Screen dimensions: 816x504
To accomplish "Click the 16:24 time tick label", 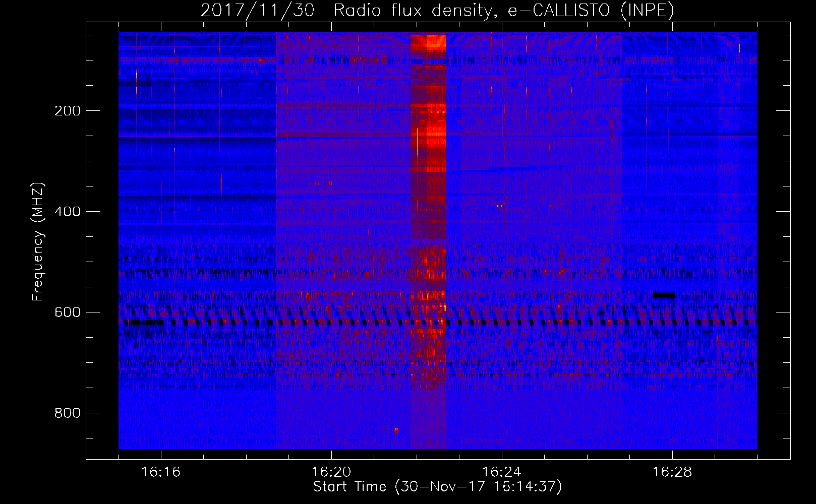I will click(502, 472).
